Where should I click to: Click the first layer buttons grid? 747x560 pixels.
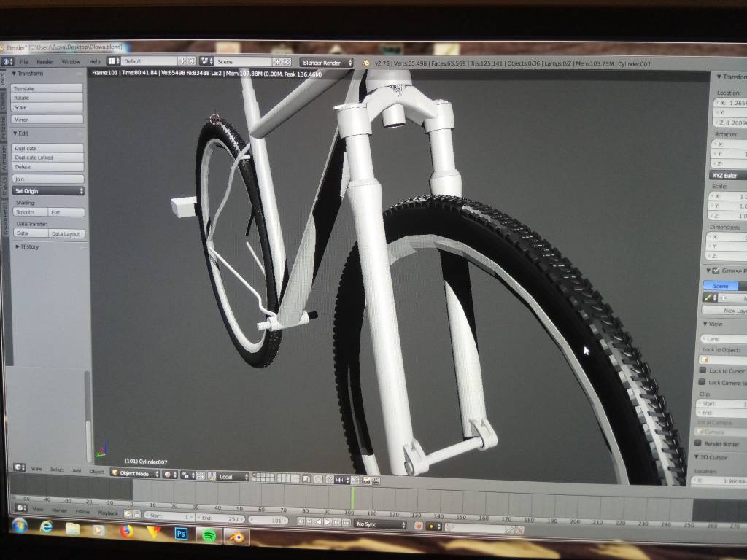click(263, 477)
